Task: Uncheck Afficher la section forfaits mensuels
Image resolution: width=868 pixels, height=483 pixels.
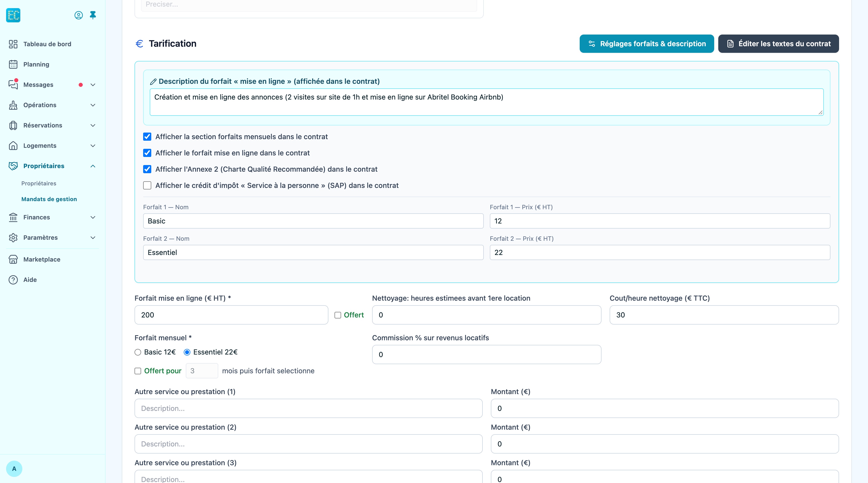Action: pyautogui.click(x=147, y=137)
